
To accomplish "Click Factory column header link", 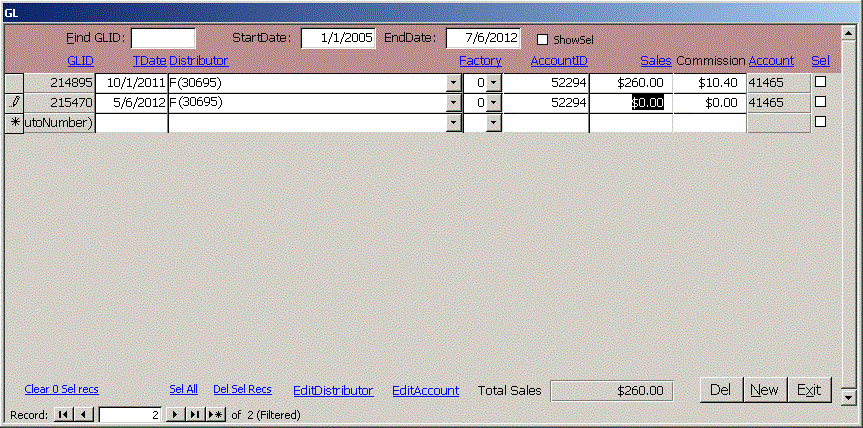I will click(480, 61).
